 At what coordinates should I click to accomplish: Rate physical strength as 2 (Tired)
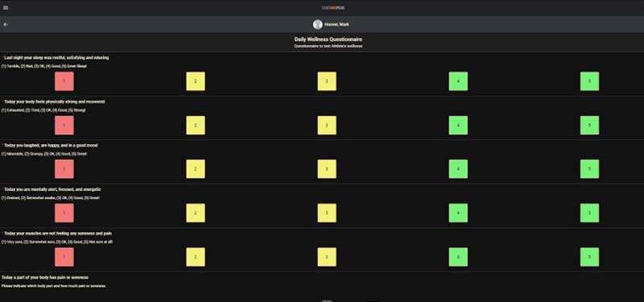(196, 126)
